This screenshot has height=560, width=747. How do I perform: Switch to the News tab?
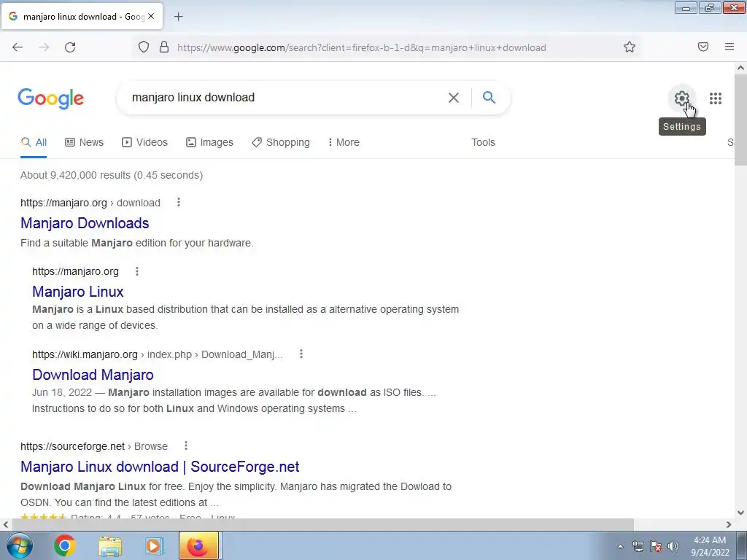(x=85, y=142)
